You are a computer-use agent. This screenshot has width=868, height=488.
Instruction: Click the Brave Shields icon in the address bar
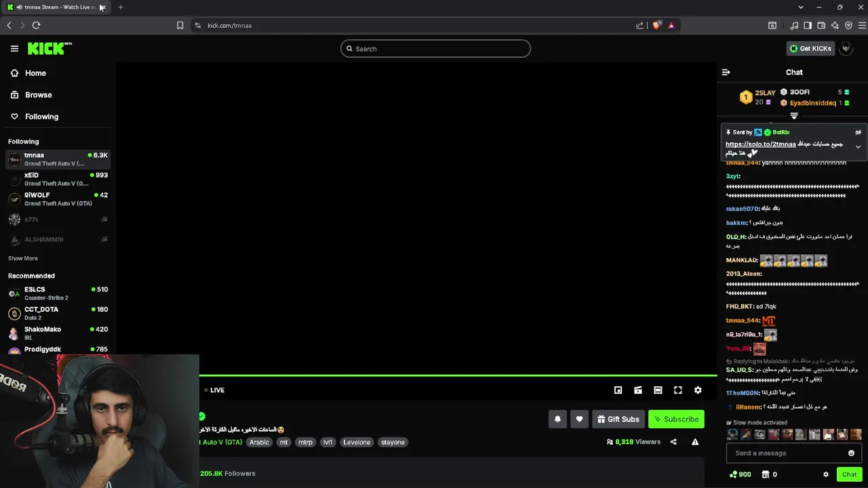(656, 25)
